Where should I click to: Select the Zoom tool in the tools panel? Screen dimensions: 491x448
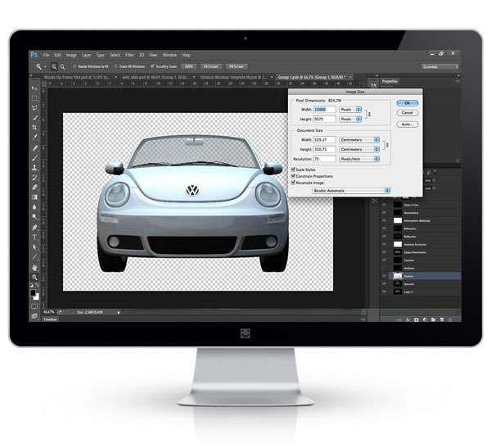pos(34,277)
